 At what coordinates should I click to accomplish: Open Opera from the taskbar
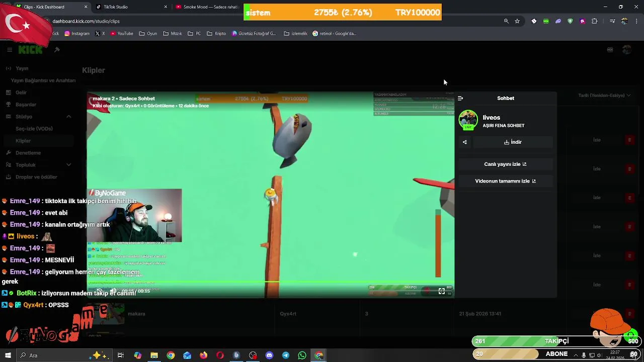220,355
